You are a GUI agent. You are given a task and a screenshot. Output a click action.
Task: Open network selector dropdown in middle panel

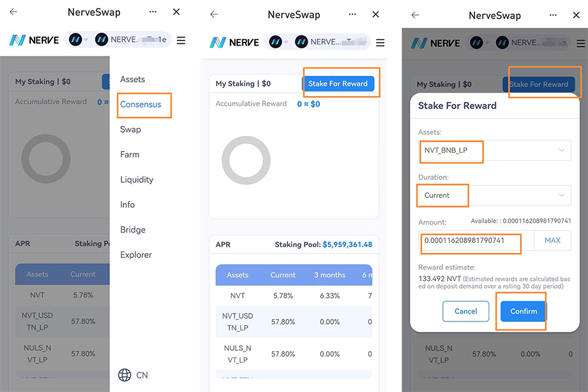click(279, 42)
